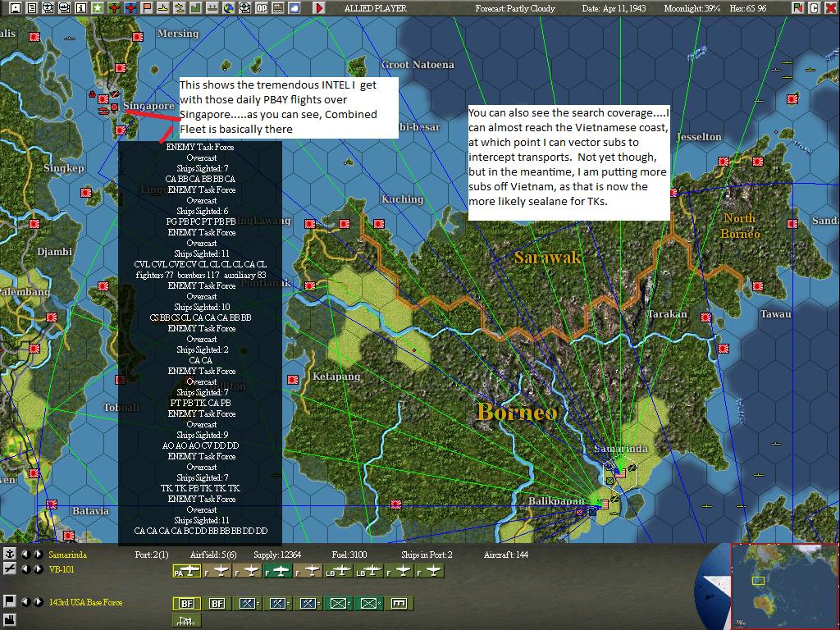The width and height of the screenshot is (840, 630).
Task: Open the VB-101 air unit link
Action: 61,569
